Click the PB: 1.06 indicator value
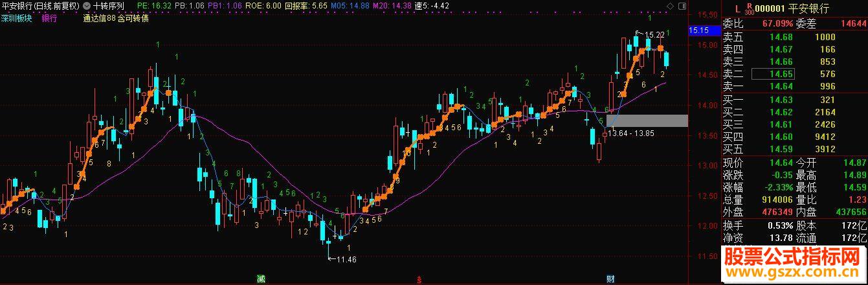The image size is (868, 285). click(x=188, y=5)
